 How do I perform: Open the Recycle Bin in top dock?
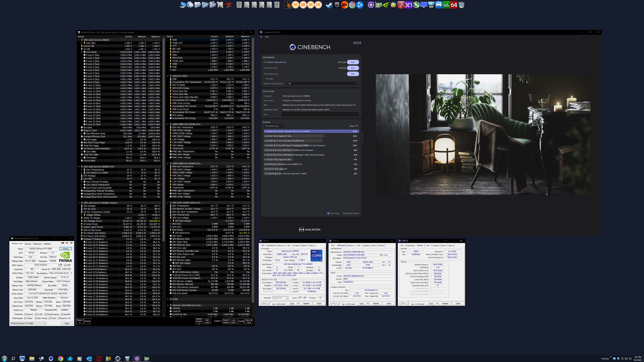point(462,5)
